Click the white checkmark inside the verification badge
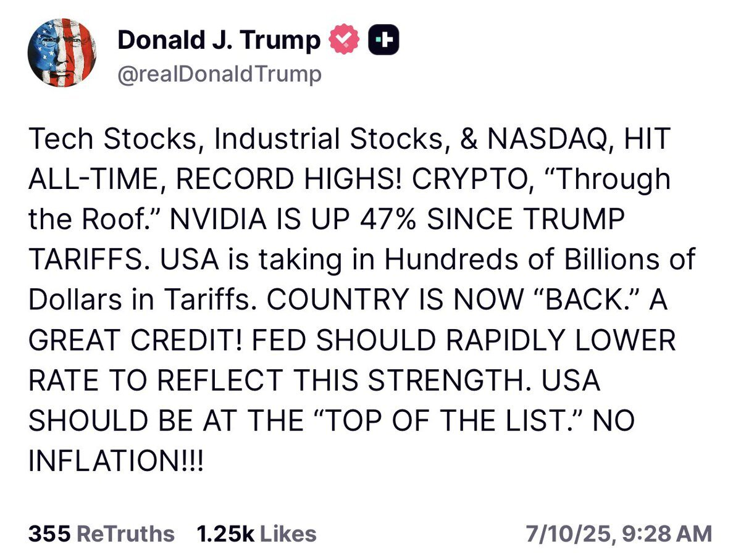This screenshot has height=560, width=741. [x=343, y=38]
